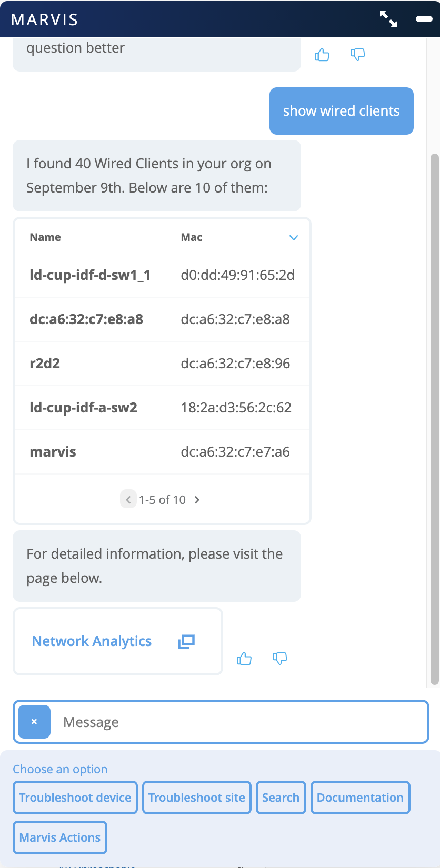Minimize the Marvis panel

point(424,19)
